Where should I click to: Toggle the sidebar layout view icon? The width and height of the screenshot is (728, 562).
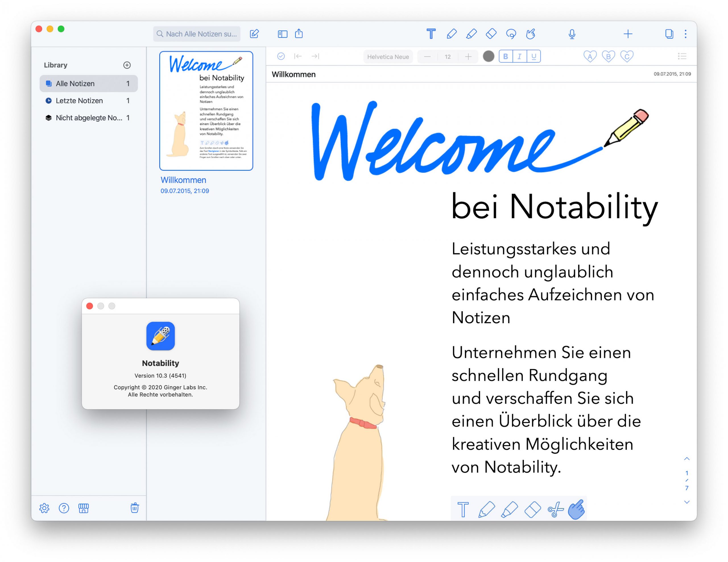[282, 34]
